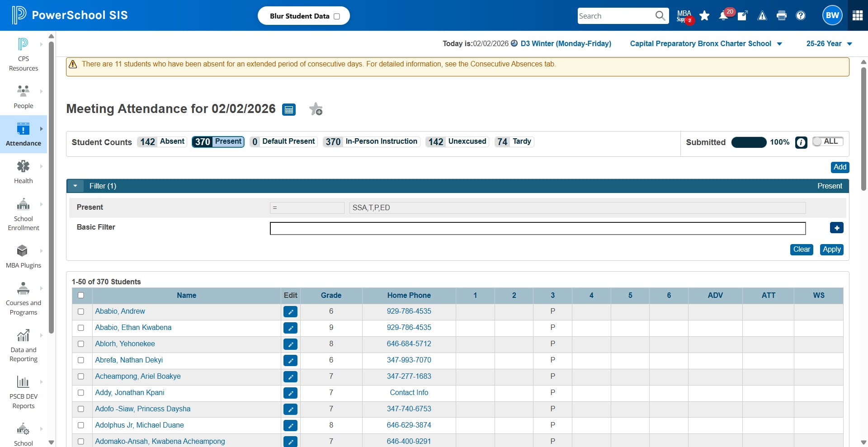Click the favorites star in header
This screenshot has height=447, width=868.
(704, 16)
